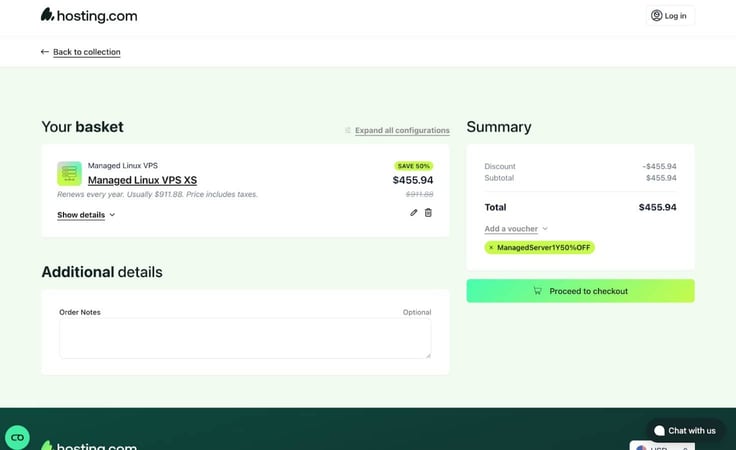The height and width of the screenshot is (450, 736).
Task: Go back via Back to collection link
Action: 86,52
